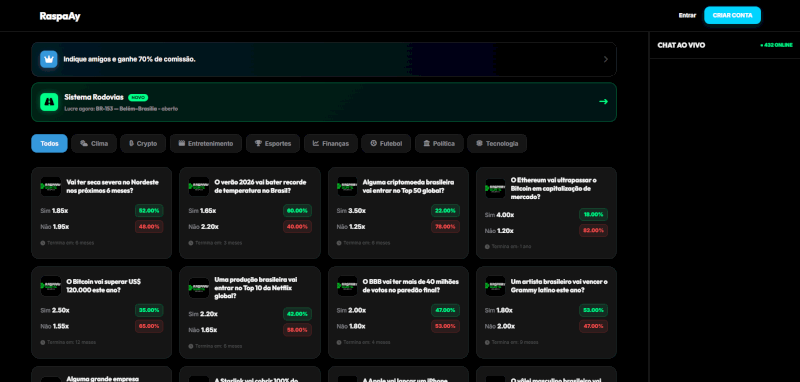Click the logo thumbnail on Ethereum card
This screenshot has height=382, width=800.
pyautogui.click(x=495, y=188)
